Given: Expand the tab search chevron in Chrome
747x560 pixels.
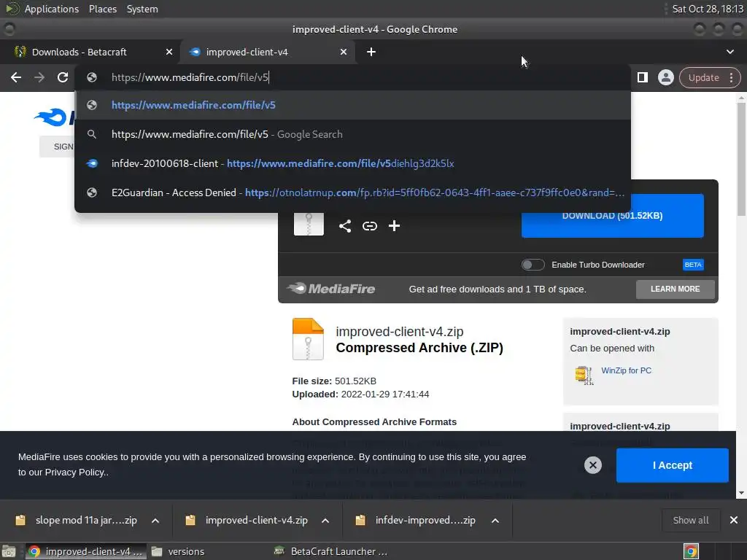Looking at the screenshot, I should click(x=729, y=52).
